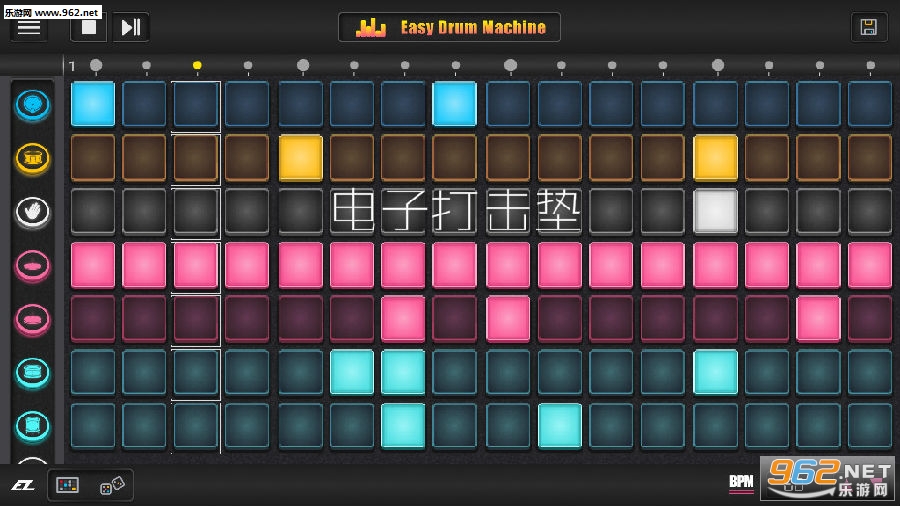Click the EZ logo icon
Viewport: 900px width, 506px height.
24,485
